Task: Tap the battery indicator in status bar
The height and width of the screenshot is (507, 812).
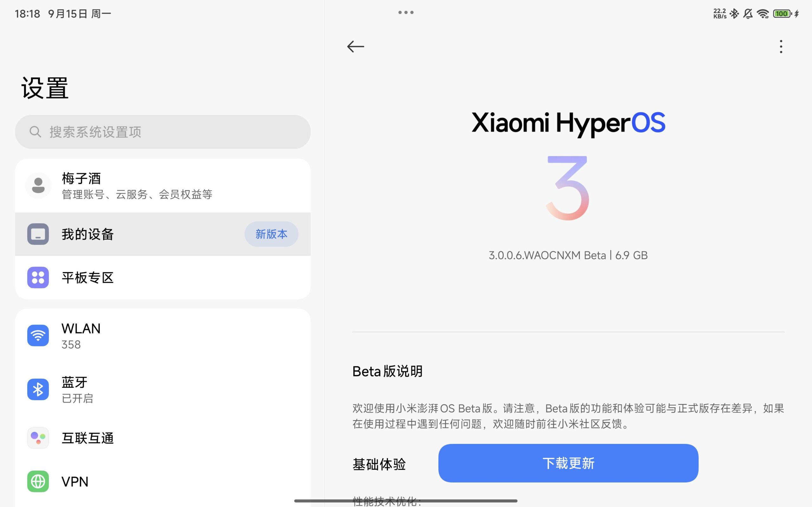Action: [782, 14]
